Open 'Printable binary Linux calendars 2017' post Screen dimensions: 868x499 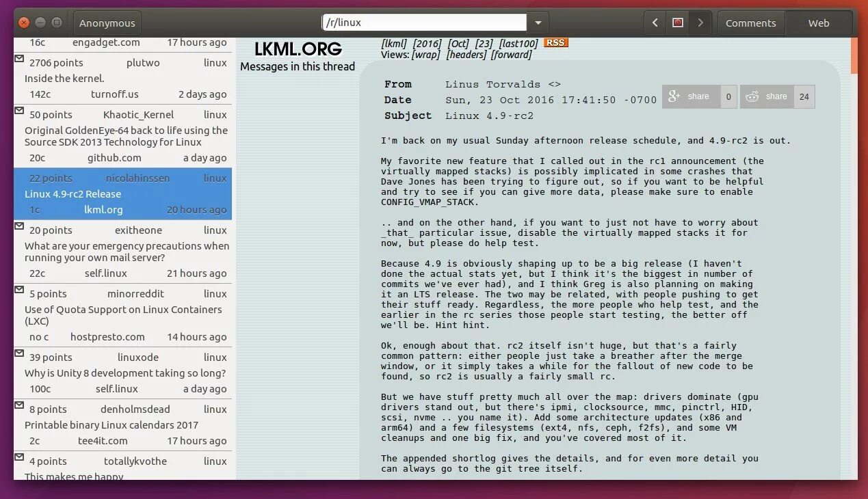pos(111,425)
